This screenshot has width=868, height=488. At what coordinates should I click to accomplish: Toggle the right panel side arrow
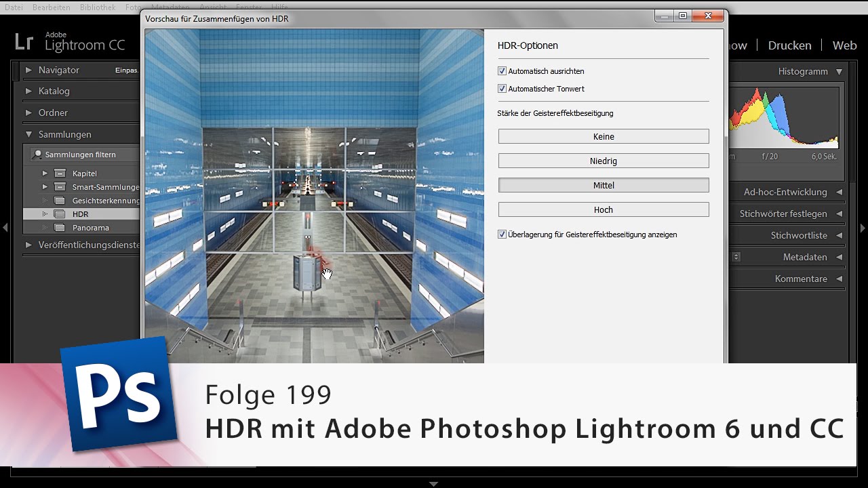point(863,228)
